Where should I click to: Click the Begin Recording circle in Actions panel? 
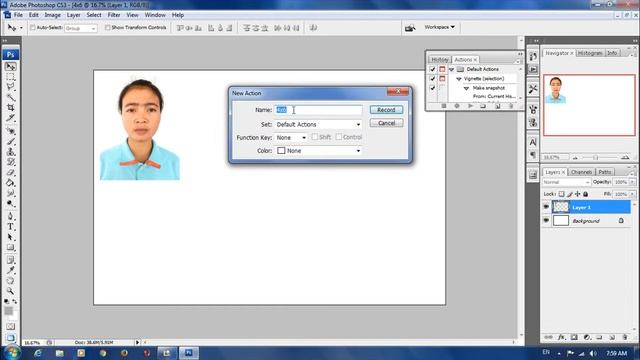point(457,106)
